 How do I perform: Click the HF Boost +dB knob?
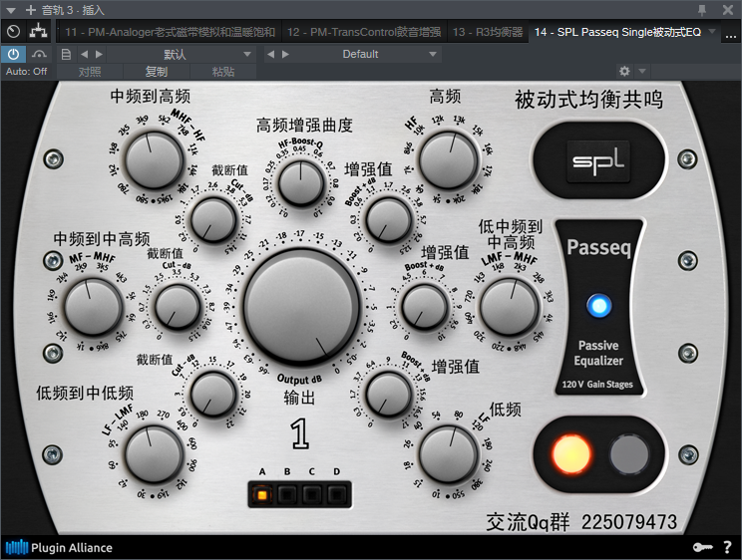coord(389,220)
